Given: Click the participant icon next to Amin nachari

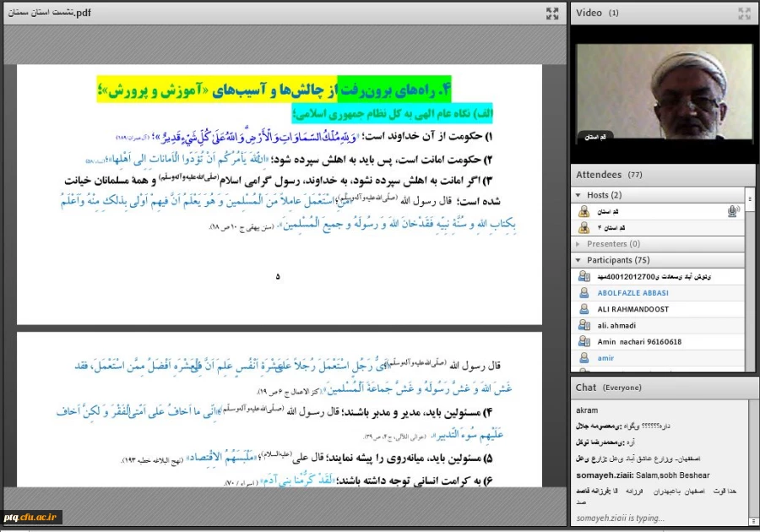Looking at the screenshot, I should pyautogui.click(x=584, y=341).
